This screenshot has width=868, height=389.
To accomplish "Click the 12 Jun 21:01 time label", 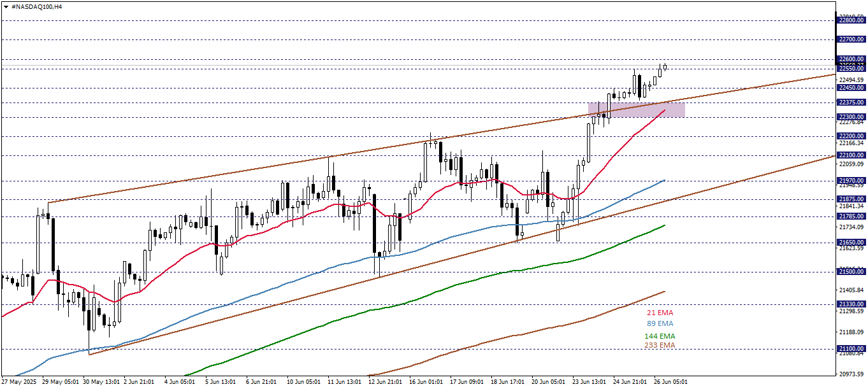I will [x=387, y=382].
